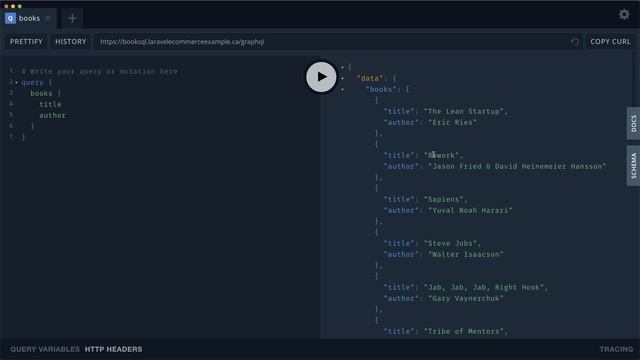Click the 'query' keyword in editor
Image resolution: width=640 pixels, height=360 pixels.
(32, 82)
